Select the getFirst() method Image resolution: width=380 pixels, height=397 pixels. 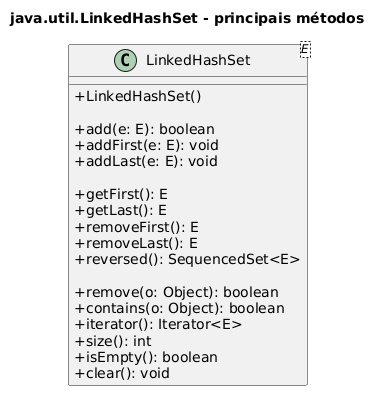pos(121,194)
